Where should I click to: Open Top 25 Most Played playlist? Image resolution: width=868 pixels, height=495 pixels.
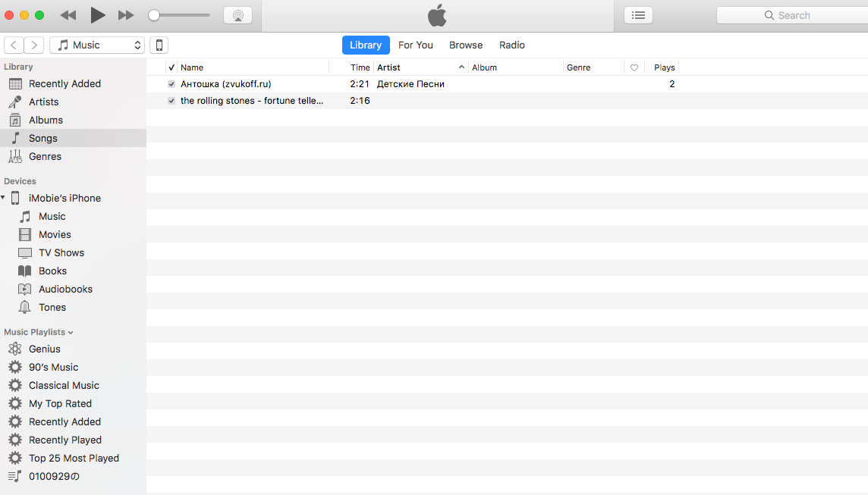click(73, 459)
